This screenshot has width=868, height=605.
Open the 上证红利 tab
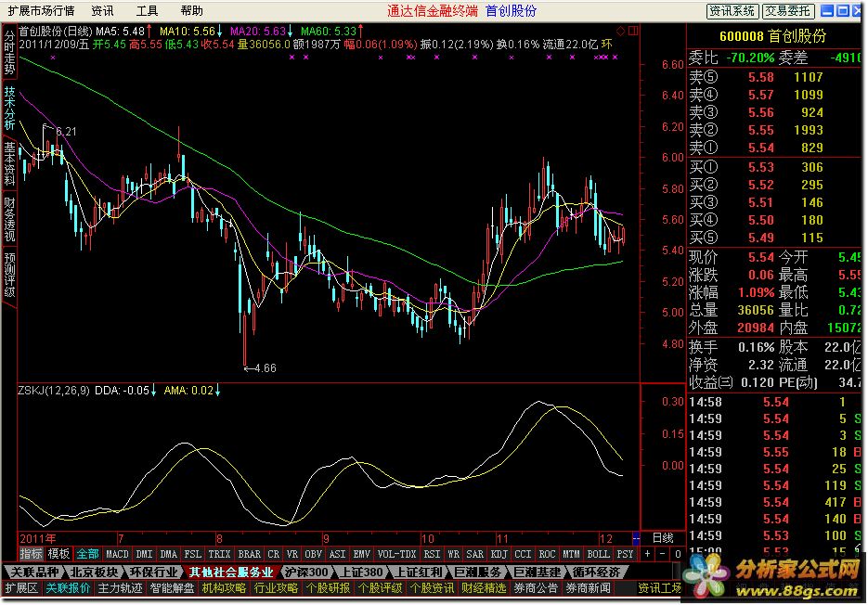point(418,572)
